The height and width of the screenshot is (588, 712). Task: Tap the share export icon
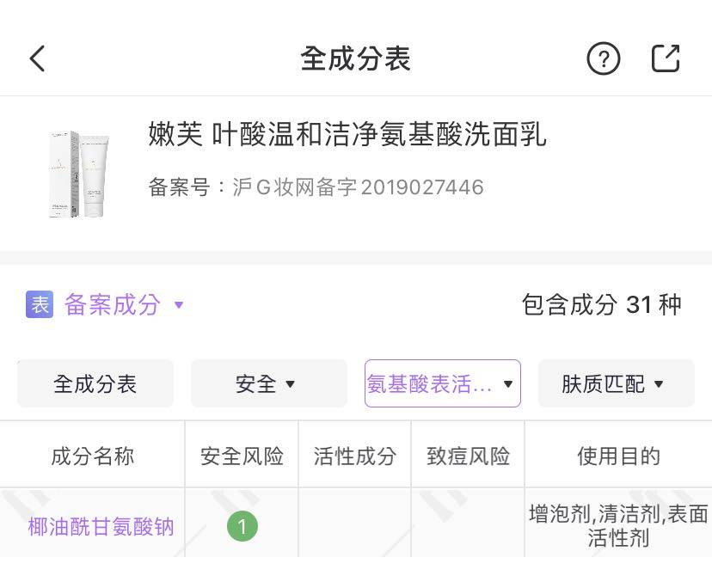click(x=666, y=58)
